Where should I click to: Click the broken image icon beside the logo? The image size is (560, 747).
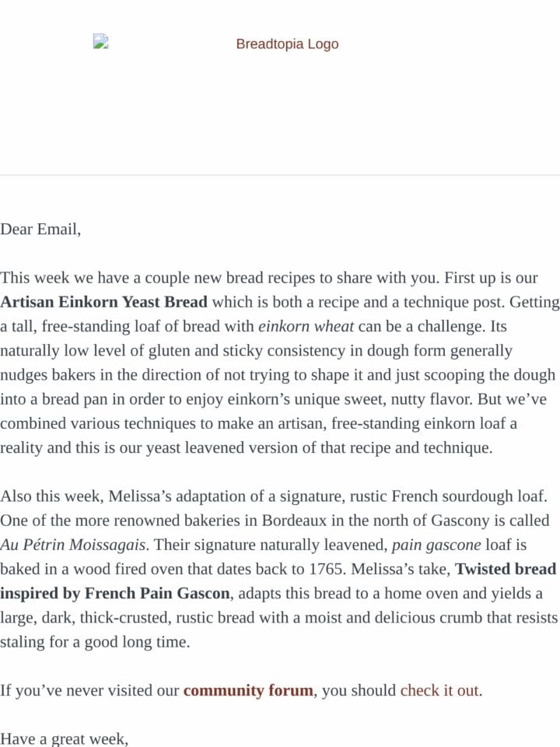pyautogui.click(x=100, y=41)
